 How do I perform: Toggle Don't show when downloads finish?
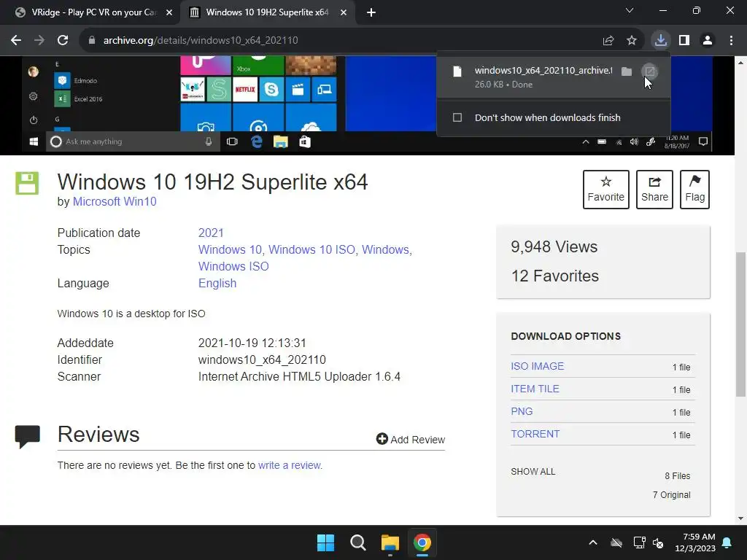point(457,117)
